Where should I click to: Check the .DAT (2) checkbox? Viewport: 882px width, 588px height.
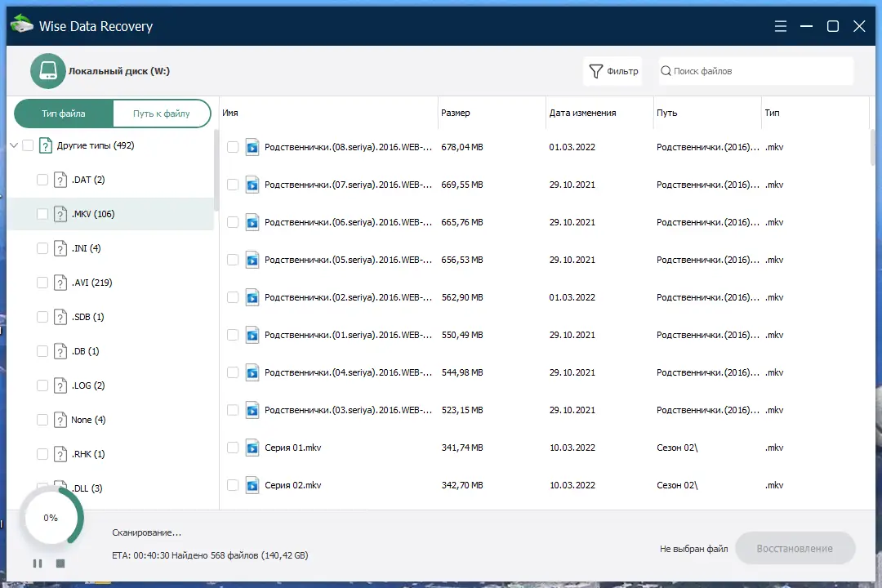[42, 180]
